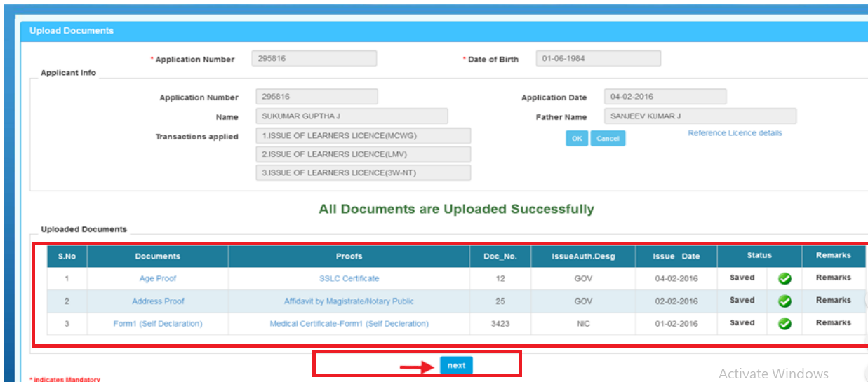Click Remarks cell in Address Proof row
Viewport: 868px width, 382px height.
(834, 300)
